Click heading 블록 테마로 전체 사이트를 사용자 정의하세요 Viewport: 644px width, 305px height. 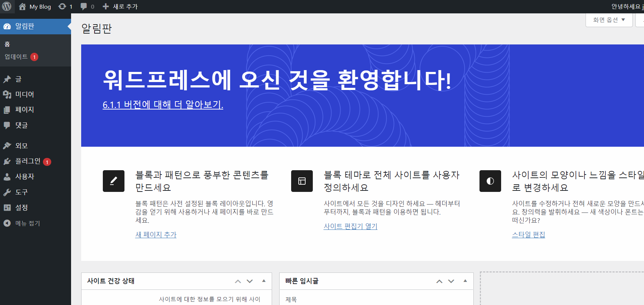[x=392, y=181]
